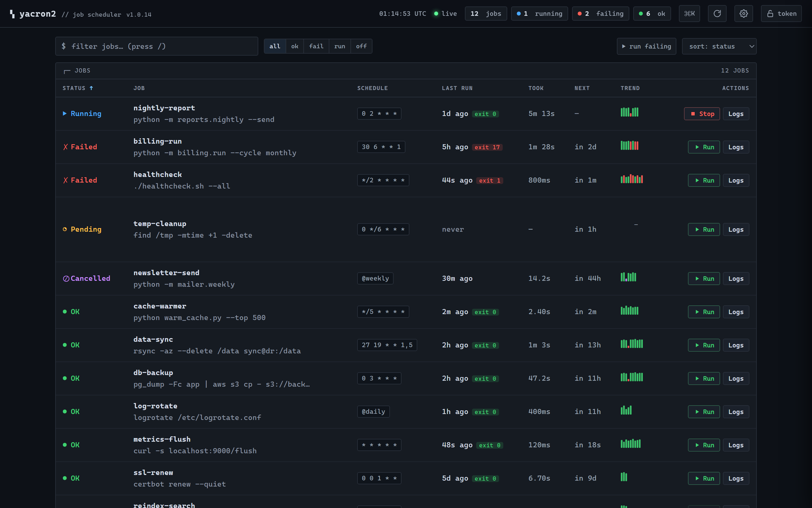Screen dimensions: 812x508
Task: Click the 2 failing counter
Action: [x=600, y=14]
